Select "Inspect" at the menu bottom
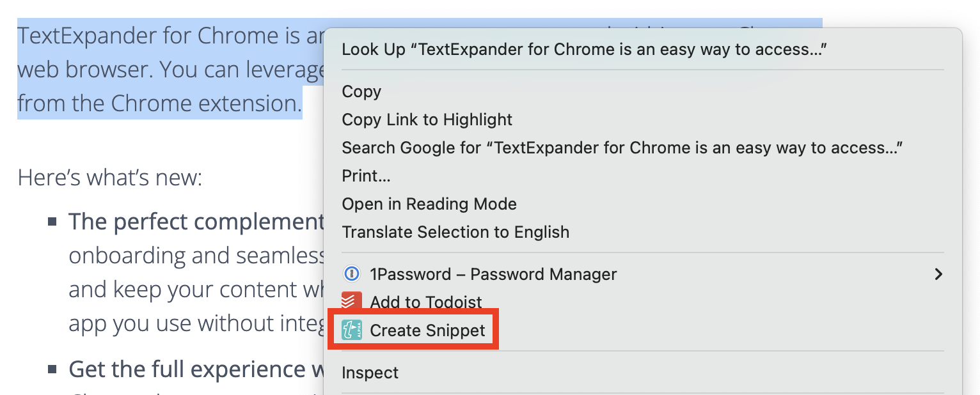 (370, 373)
